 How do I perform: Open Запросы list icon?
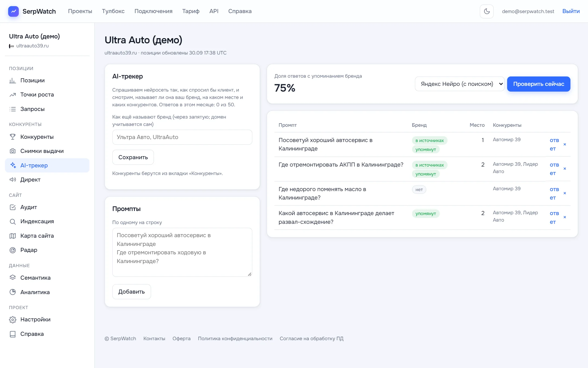pos(13,109)
